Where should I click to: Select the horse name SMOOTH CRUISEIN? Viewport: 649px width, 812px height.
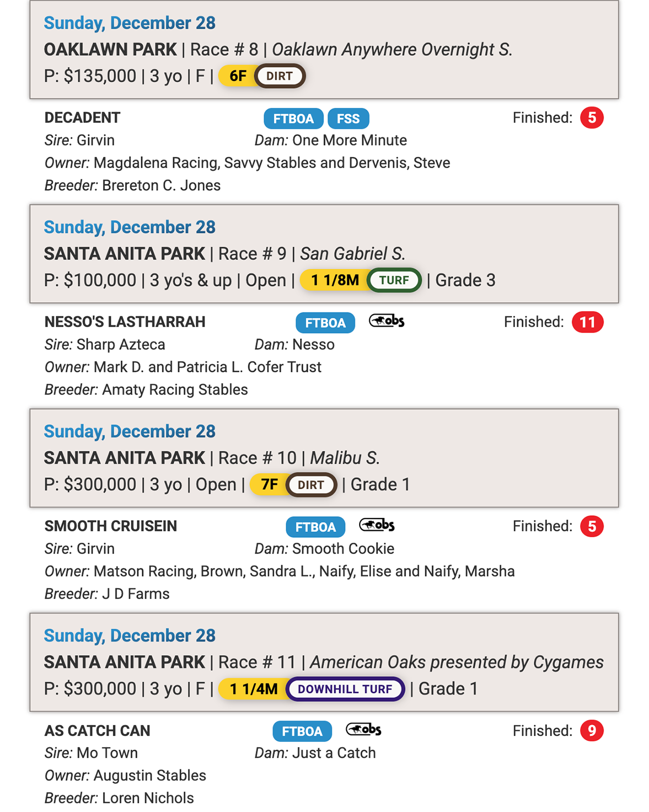click(111, 527)
